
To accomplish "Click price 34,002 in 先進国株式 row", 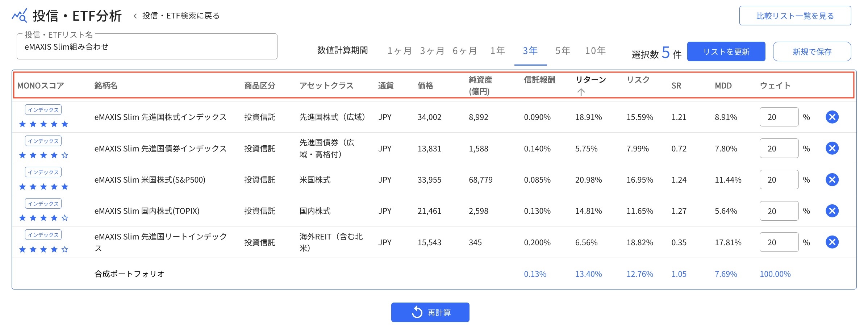I will [430, 117].
